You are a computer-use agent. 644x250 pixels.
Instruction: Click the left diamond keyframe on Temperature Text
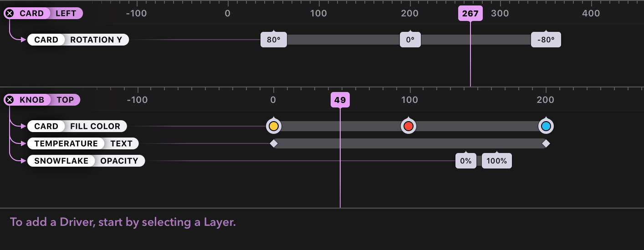point(273,143)
